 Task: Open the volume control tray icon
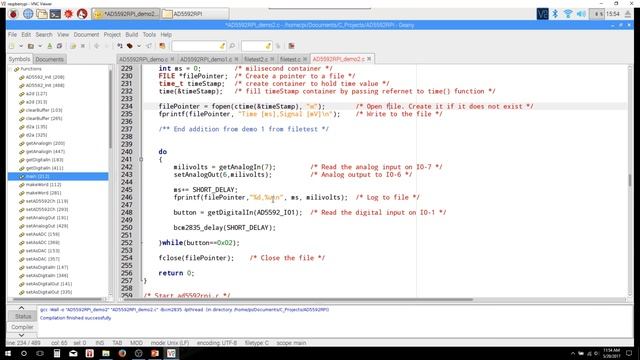pos(581,14)
